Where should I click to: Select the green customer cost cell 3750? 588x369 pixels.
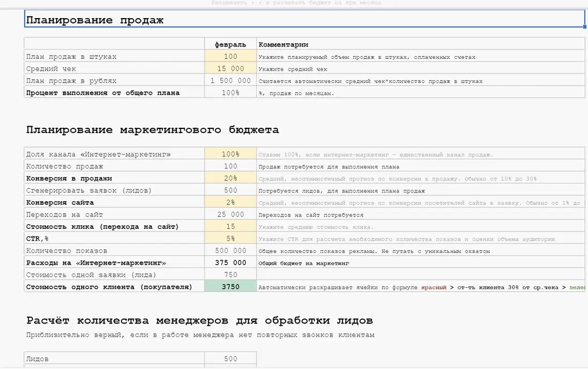click(x=230, y=287)
